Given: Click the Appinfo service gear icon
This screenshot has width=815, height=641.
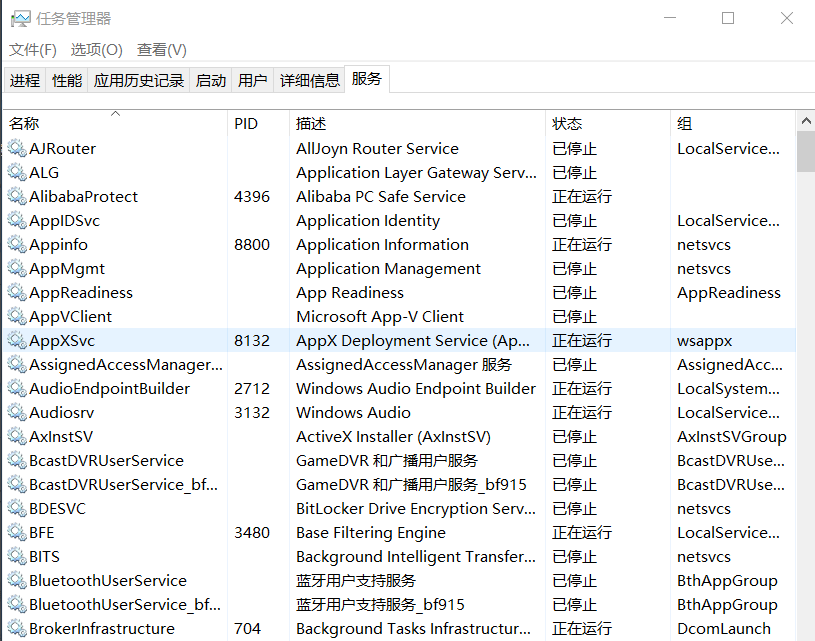Looking at the screenshot, I should (x=18, y=244).
